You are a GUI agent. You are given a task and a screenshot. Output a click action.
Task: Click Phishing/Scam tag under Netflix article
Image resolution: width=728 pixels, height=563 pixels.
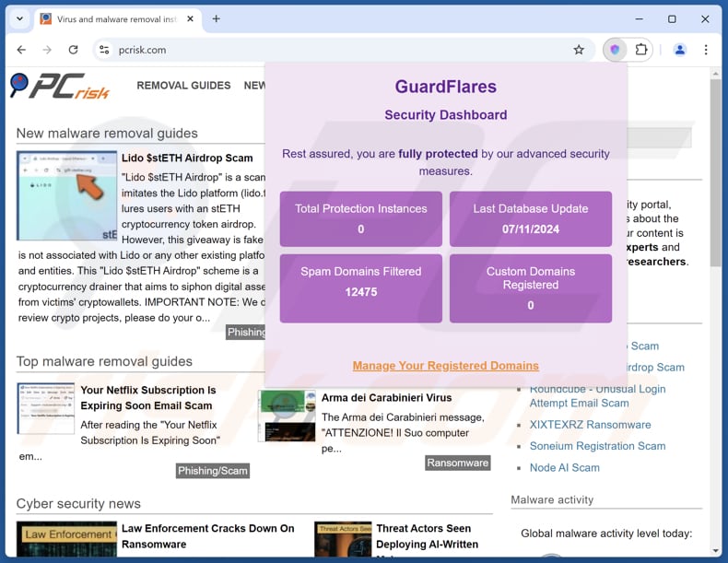click(x=213, y=471)
